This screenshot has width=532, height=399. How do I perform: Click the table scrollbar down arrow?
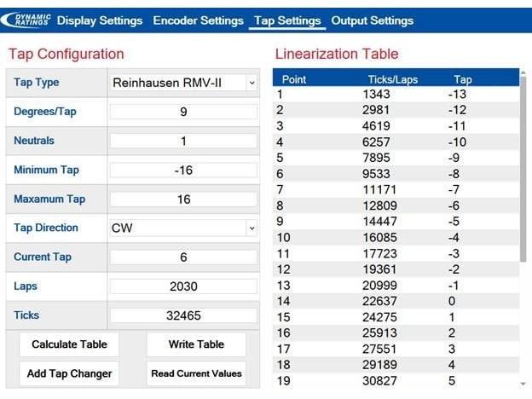pos(523,384)
